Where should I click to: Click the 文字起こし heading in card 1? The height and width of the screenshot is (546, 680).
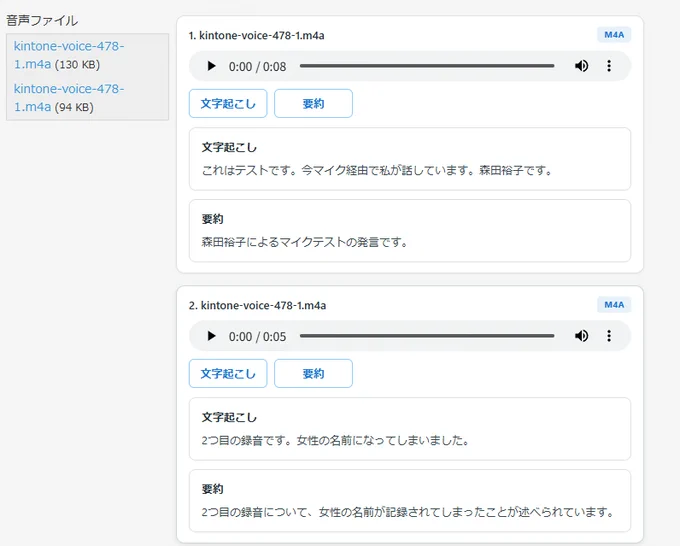(229, 147)
